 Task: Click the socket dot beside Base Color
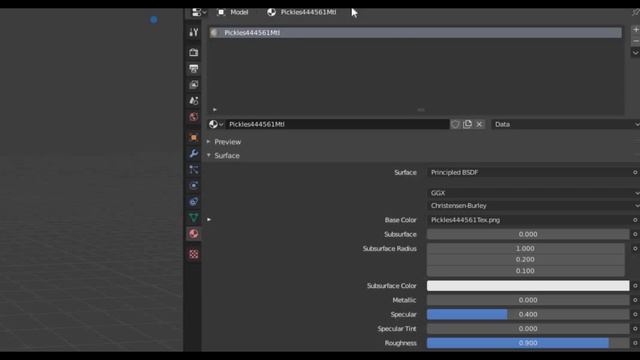point(635,220)
